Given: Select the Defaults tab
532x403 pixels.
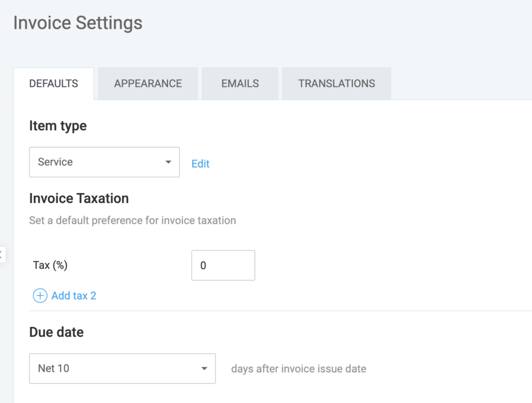Looking at the screenshot, I should click(54, 84).
